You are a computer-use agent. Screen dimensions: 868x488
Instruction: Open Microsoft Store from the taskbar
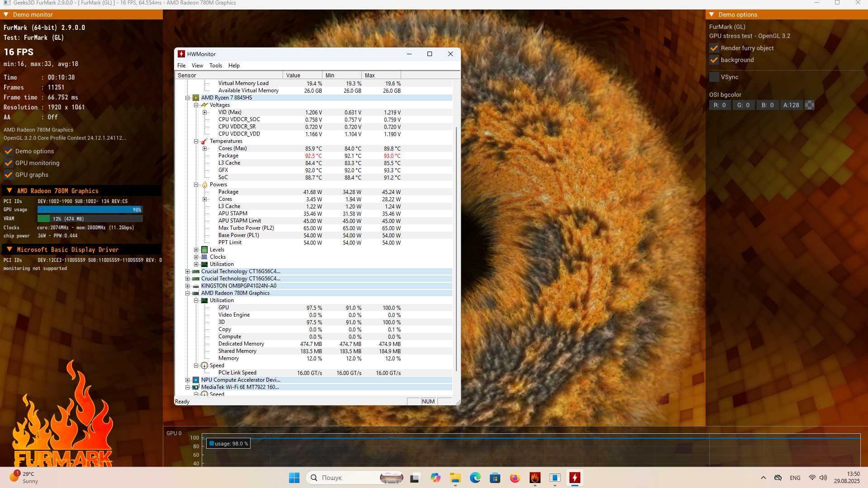(x=495, y=478)
